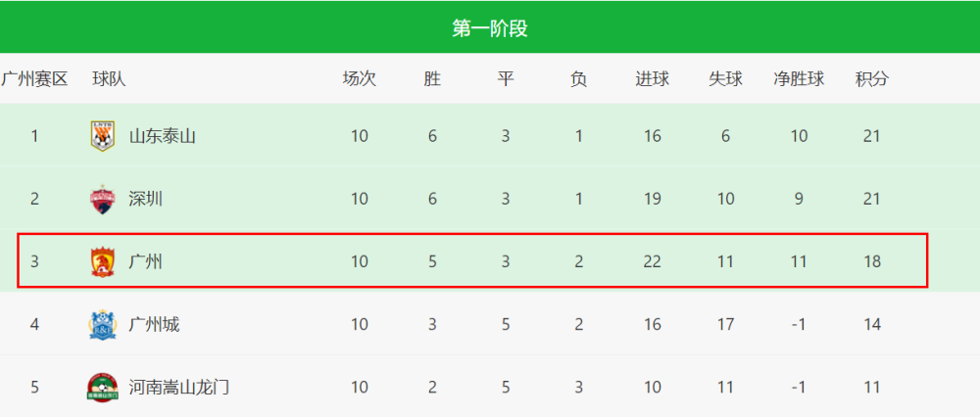This screenshot has height=417, width=980.
Task: Click the 进球 column header
Action: (x=652, y=79)
